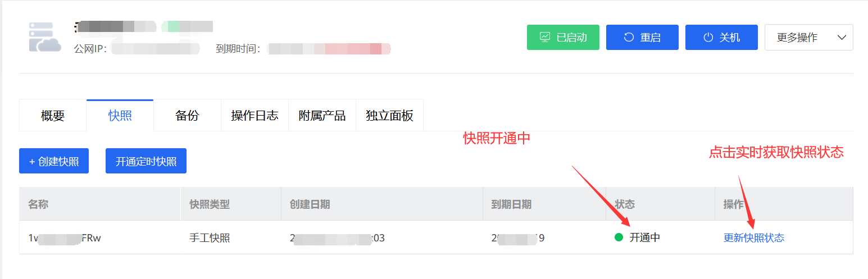
Task: Select the 快照 tab
Action: (x=120, y=116)
